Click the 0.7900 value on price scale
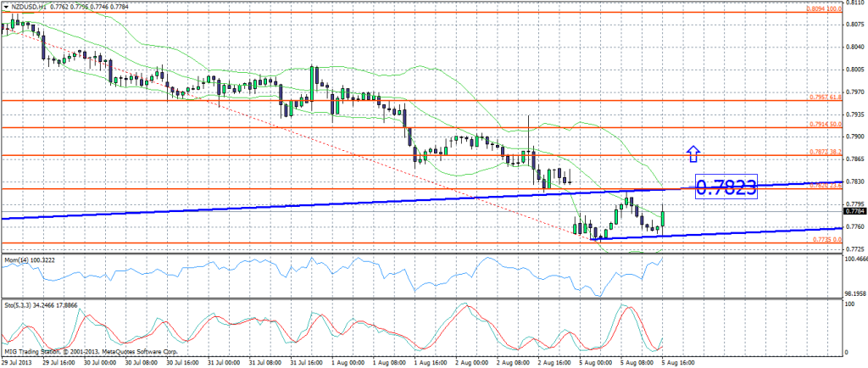This screenshot has width=868, height=368. [854, 136]
